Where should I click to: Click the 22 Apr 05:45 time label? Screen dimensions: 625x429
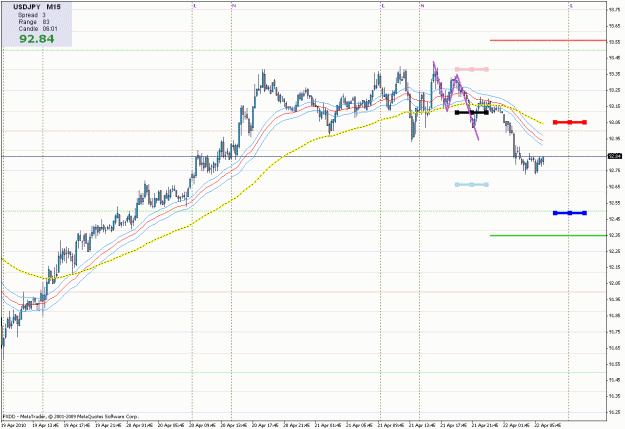[x=548, y=425]
